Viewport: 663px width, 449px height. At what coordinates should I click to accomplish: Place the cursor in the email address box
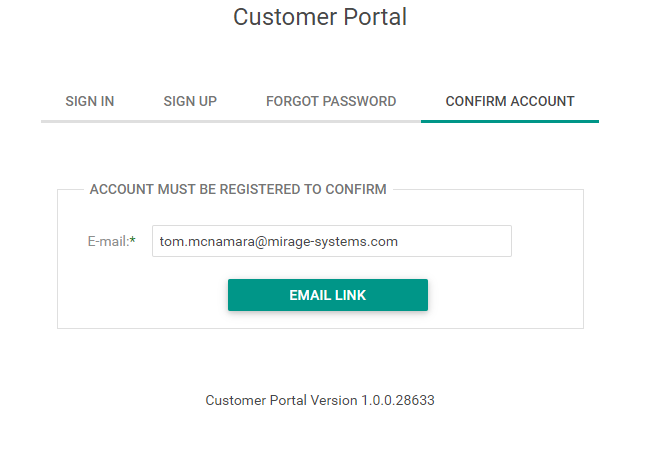(x=331, y=241)
